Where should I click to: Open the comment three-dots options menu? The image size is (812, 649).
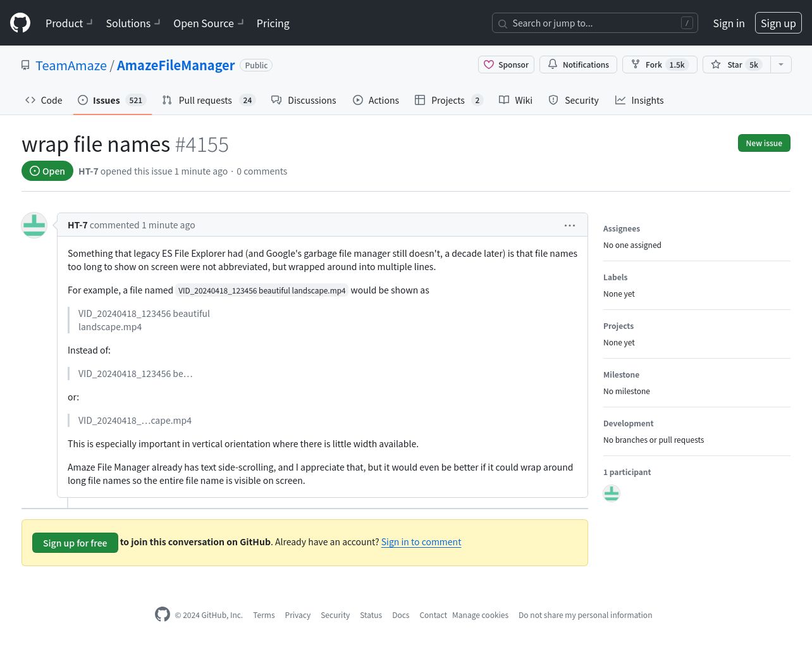(x=570, y=225)
